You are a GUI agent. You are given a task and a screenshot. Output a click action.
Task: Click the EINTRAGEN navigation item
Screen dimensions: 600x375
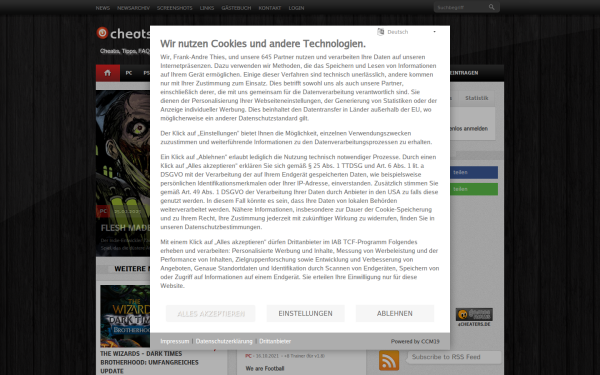coord(464,73)
